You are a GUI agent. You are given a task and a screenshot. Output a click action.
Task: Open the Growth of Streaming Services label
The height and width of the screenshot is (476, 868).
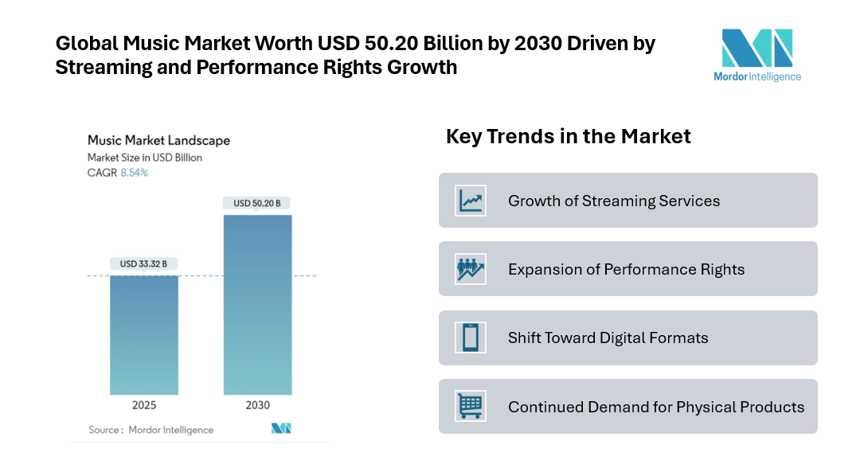coord(613,201)
